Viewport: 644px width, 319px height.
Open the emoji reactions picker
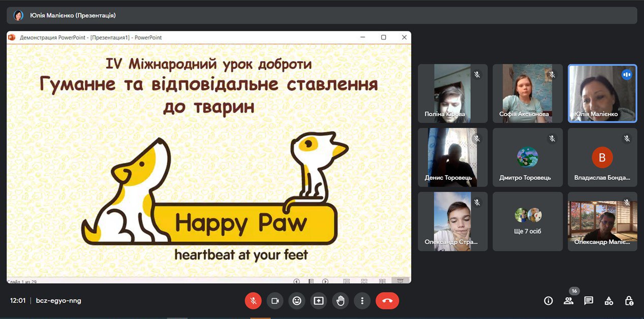click(x=297, y=301)
